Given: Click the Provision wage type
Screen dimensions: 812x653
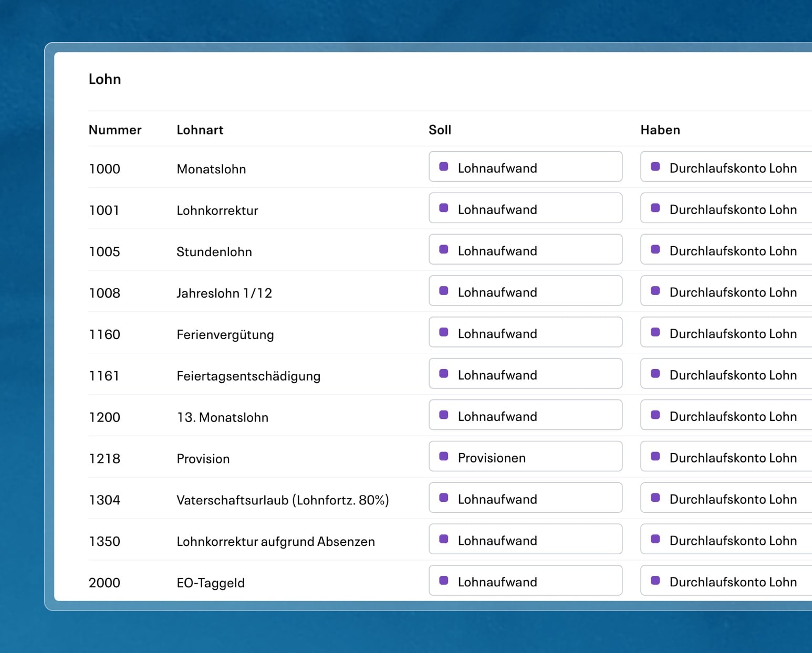Looking at the screenshot, I should (203, 459).
